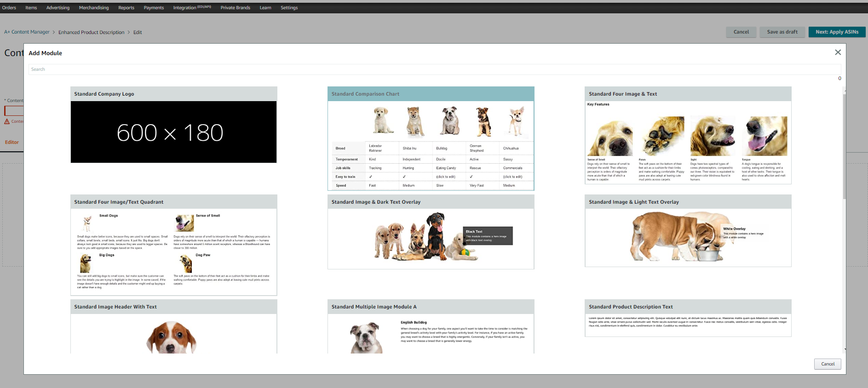868x388 pixels.
Task: Click the Easy to train row label
Action: [345, 177]
